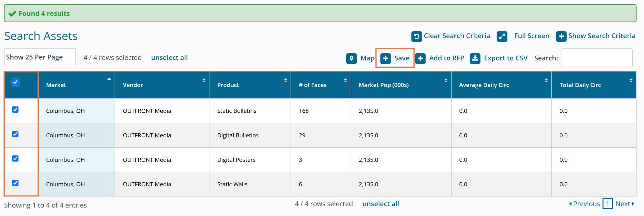This screenshot has width=644, height=216.
Task: Click the Add to RFP plus icon
Action: click(420, 58)
